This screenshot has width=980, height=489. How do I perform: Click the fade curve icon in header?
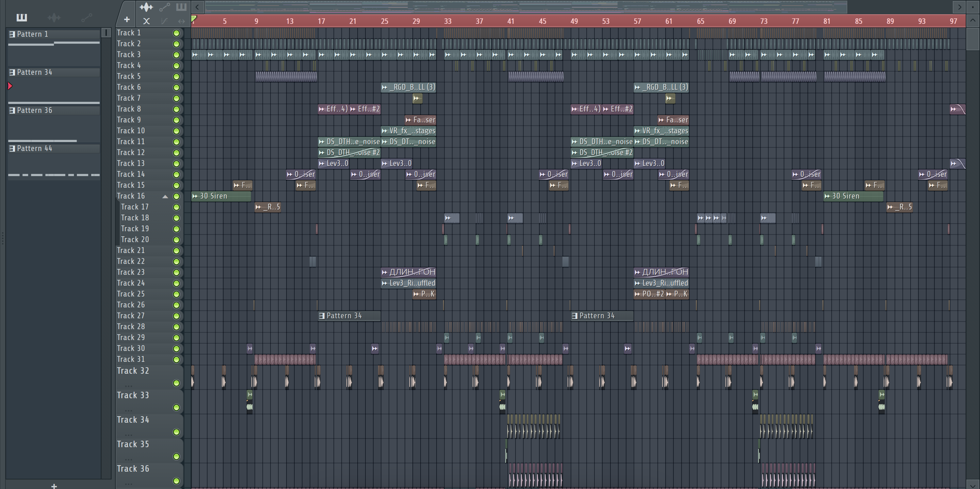[x=164, y=21]
